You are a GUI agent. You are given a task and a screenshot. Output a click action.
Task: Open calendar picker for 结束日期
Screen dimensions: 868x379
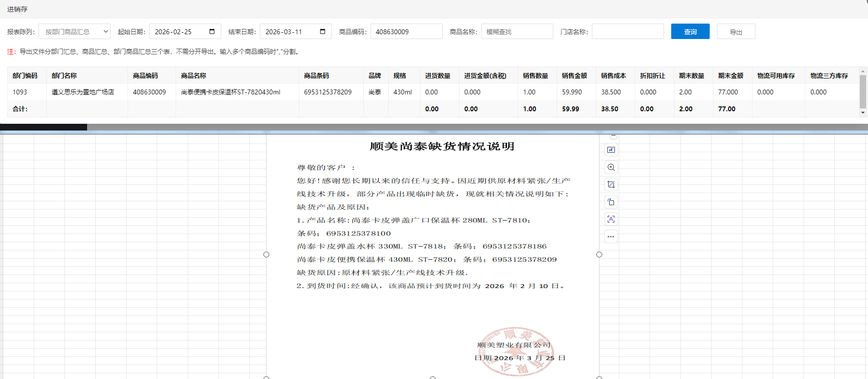tap(322, 32)
